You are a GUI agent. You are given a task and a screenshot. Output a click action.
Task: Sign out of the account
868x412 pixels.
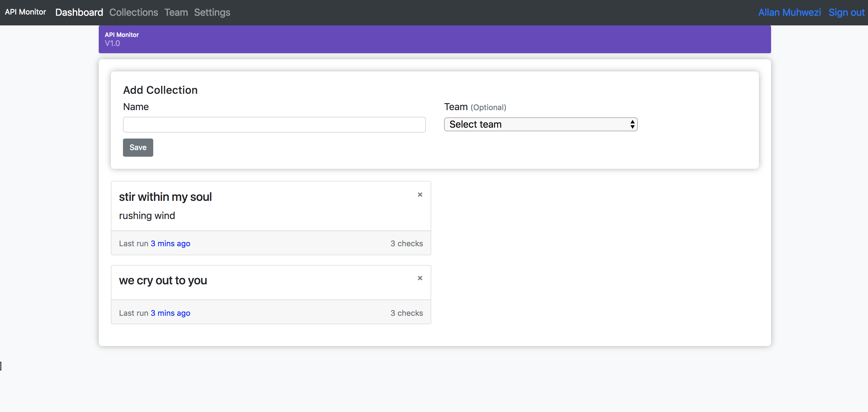coord(846,12)
